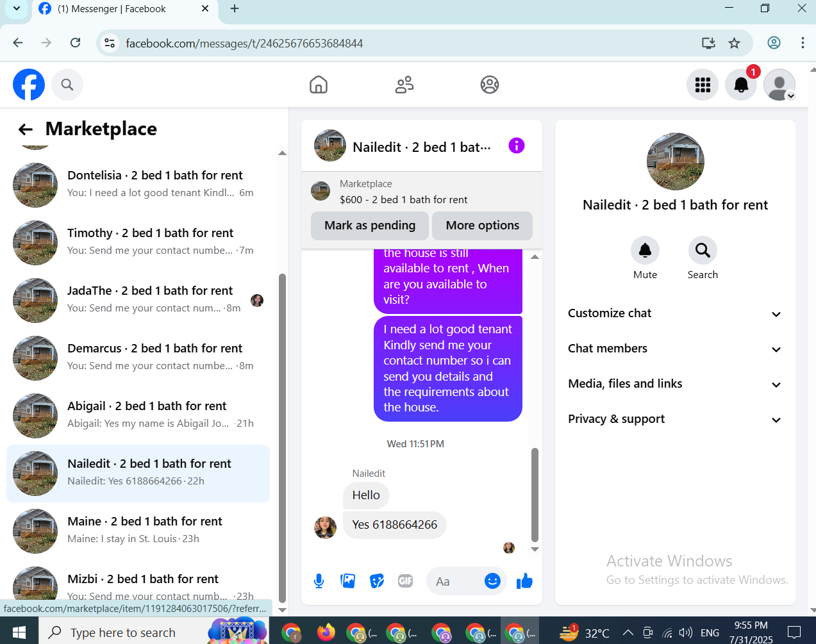Bookmark this tab star icon
The height and width of the screenshot is (644, 816).
click(734, 43)
